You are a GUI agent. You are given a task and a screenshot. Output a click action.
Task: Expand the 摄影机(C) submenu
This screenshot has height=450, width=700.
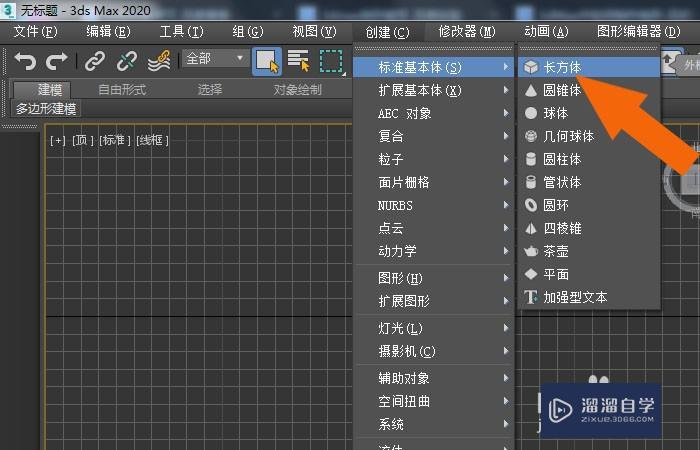pyautogui.click(x=434, y=352)
